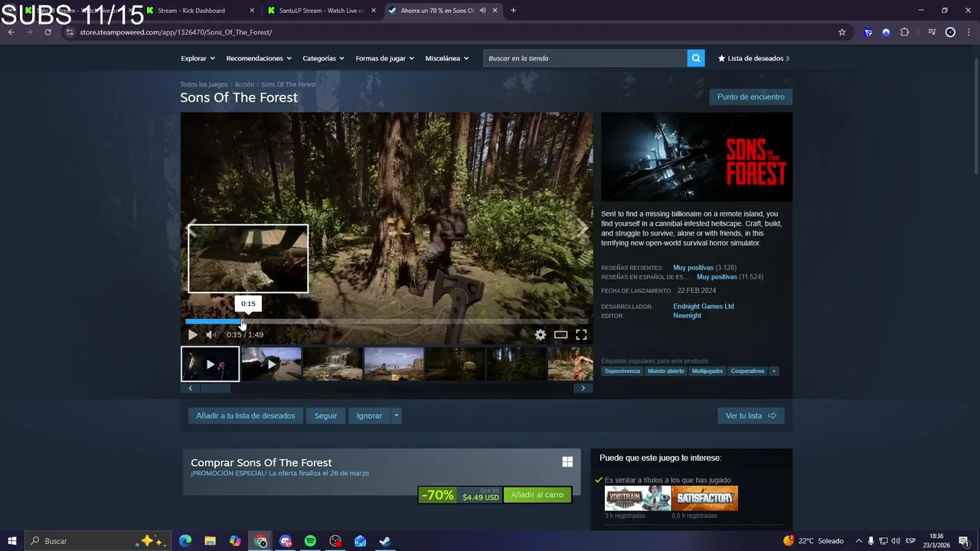Click the store search magnifier button
The width and height of the screenshot is (980, 551).
pos(696,58)
